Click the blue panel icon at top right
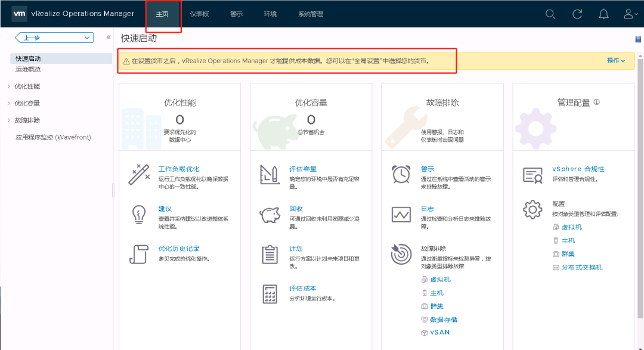644x350 pixels. pos(638,39)
